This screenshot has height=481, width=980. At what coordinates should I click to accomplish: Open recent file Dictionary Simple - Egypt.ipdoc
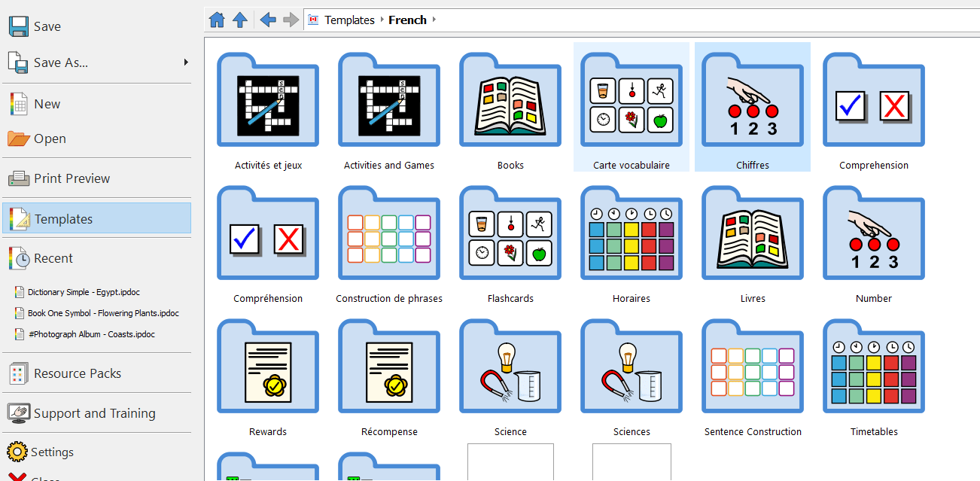coord(84,292)
